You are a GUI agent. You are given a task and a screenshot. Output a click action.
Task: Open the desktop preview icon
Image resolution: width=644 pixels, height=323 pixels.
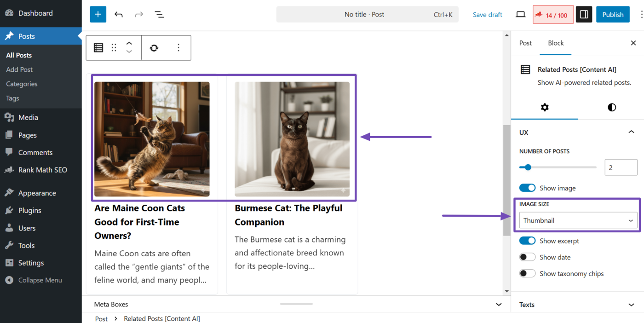pyautogui.click(x=520, y=14)
